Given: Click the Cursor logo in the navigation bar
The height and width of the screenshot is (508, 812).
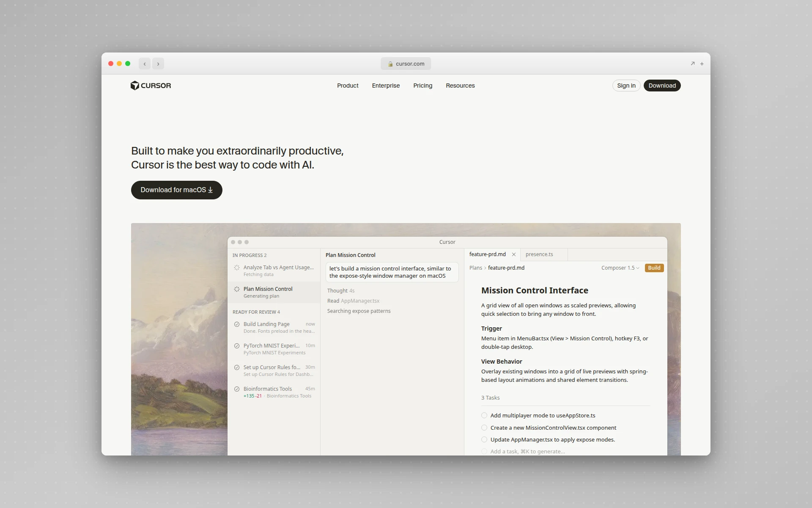Looking at the screenshot, I should 151,86.
